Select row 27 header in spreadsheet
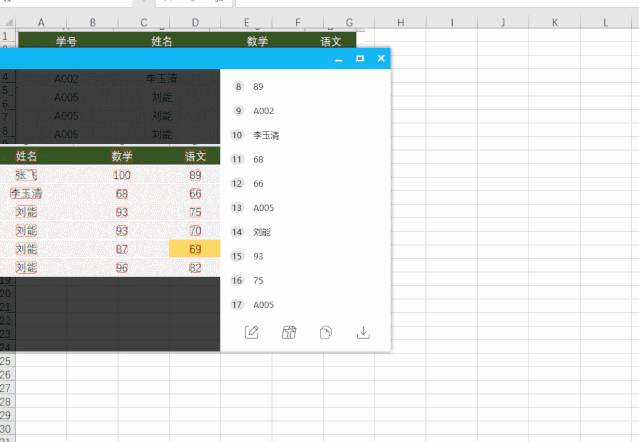639x442 pixels. pyautogui.click(x=5, y=387)
